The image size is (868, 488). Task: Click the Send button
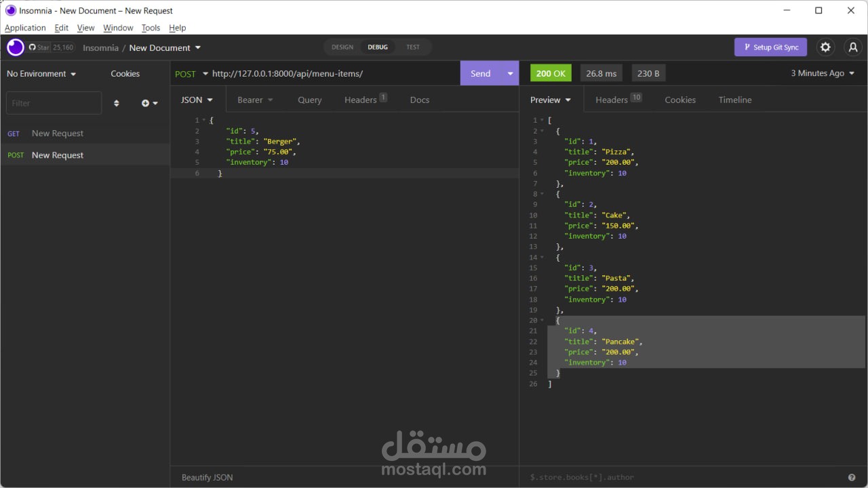[481, 73]
